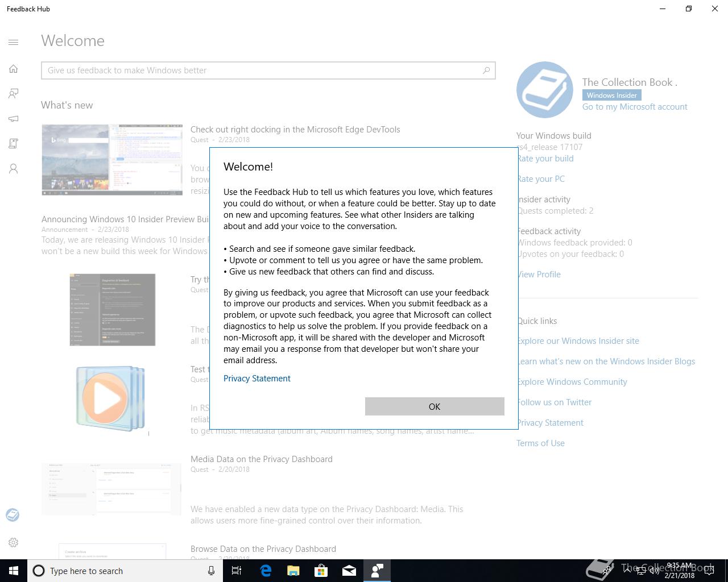Open Action Center notifications icon
The image size is (728, 582).
pyautogui.click(x=709, y=571)
